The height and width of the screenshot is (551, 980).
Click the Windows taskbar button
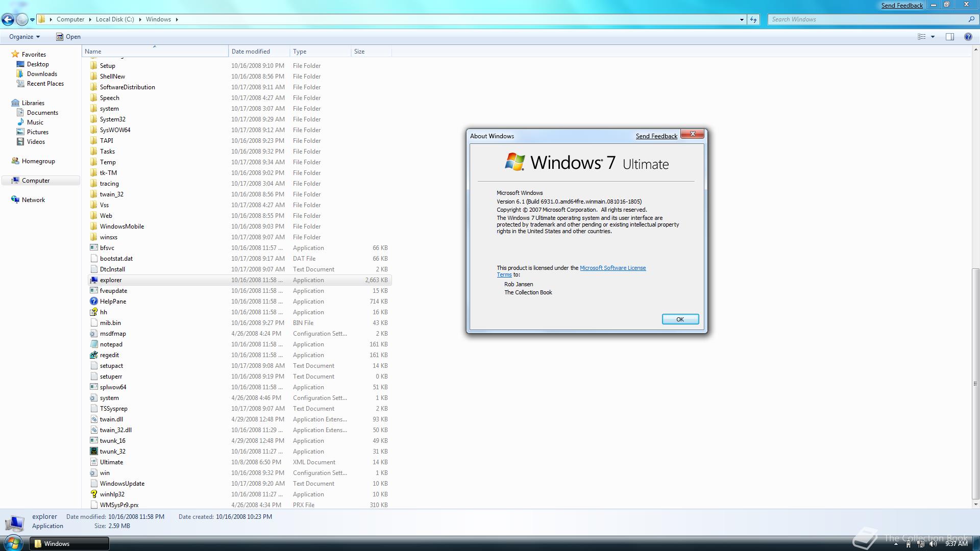point(69,544)
